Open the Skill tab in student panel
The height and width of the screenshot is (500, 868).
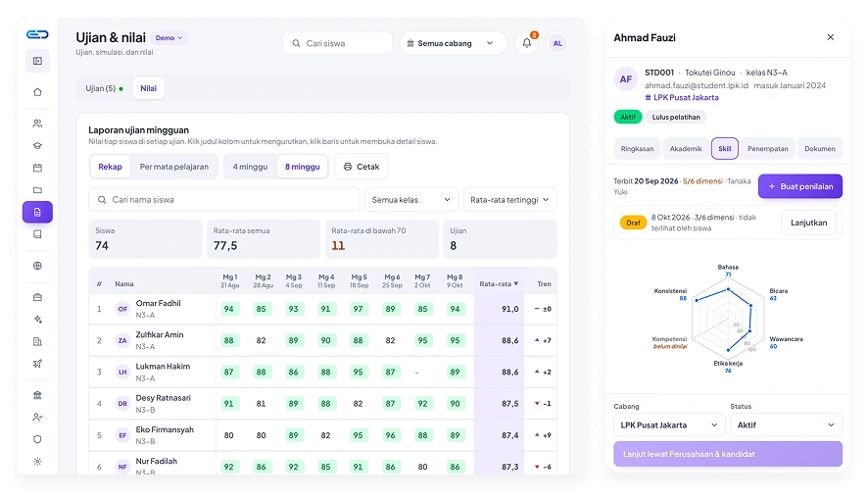click(x=725, y=149)
